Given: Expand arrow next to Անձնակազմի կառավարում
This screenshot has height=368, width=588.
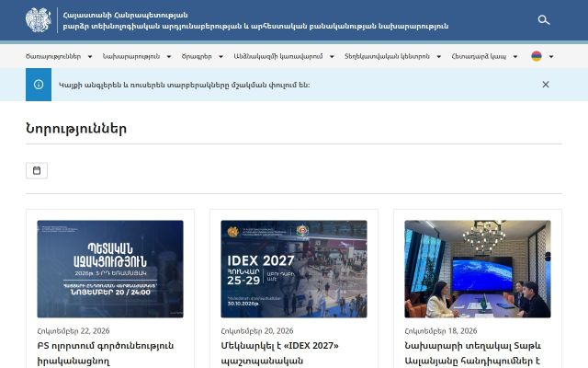Looking at the screenshot, I should pyautogui.click(x=332, y=57).
